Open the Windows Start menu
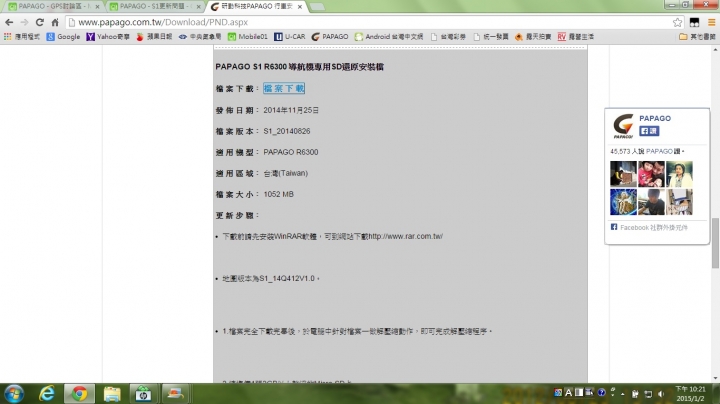 14,394
